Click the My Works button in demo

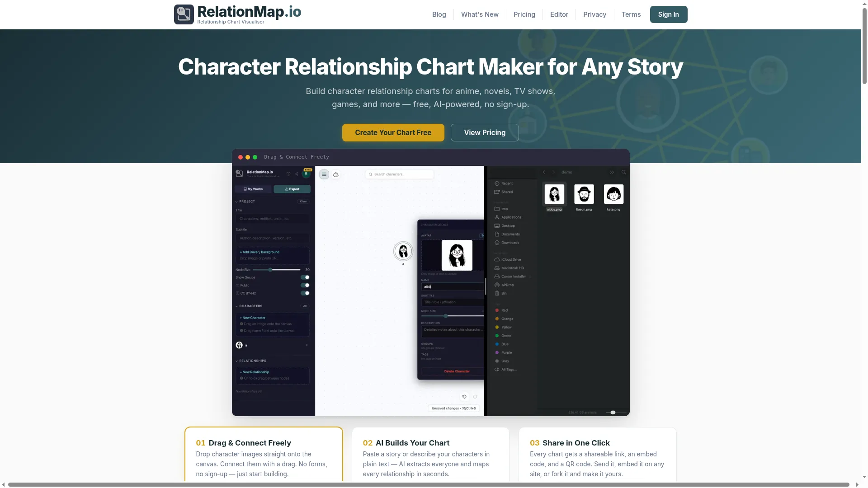253,189
